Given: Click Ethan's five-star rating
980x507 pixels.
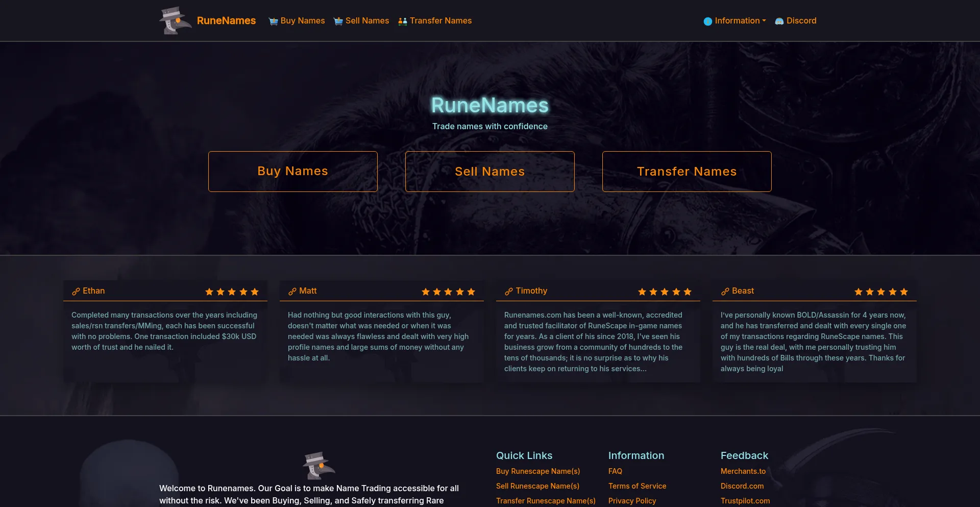Looking at the screenshot, I should click(x=232, y=292).
